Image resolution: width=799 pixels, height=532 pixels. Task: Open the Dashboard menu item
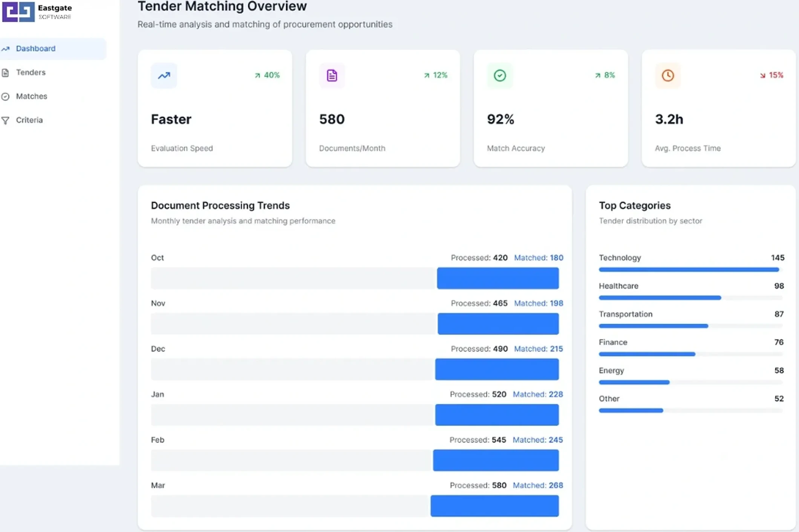click(x=53, y=49)
